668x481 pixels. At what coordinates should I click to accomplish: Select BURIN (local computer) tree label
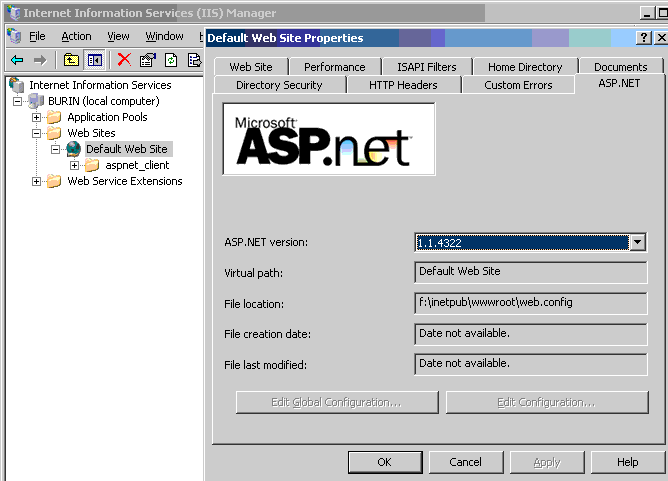coord(104,101)
